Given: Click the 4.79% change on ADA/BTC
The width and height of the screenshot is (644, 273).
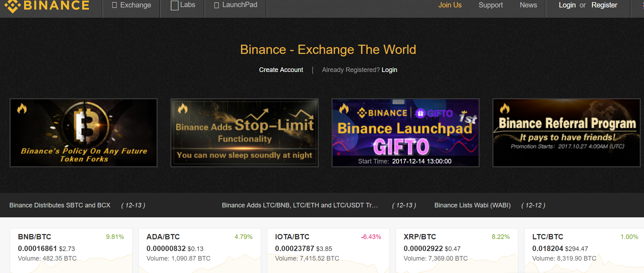Looking at the screenshot, I should [244, 237].
